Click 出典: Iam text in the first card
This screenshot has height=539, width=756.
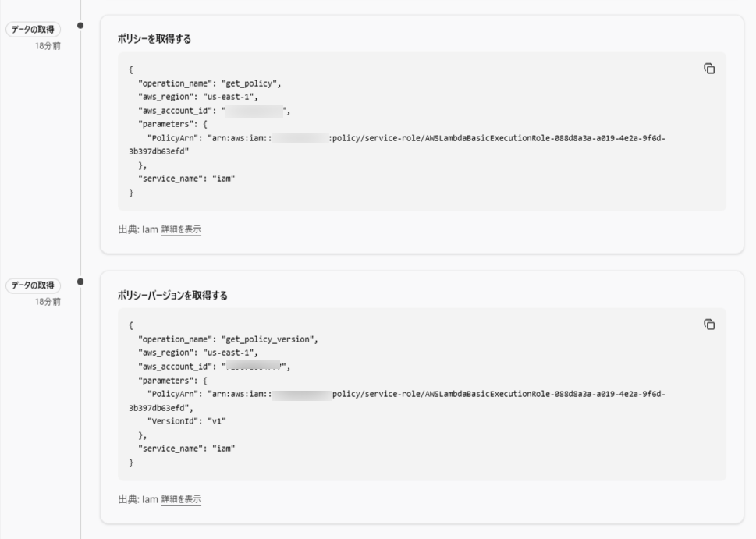pos(137,229)
